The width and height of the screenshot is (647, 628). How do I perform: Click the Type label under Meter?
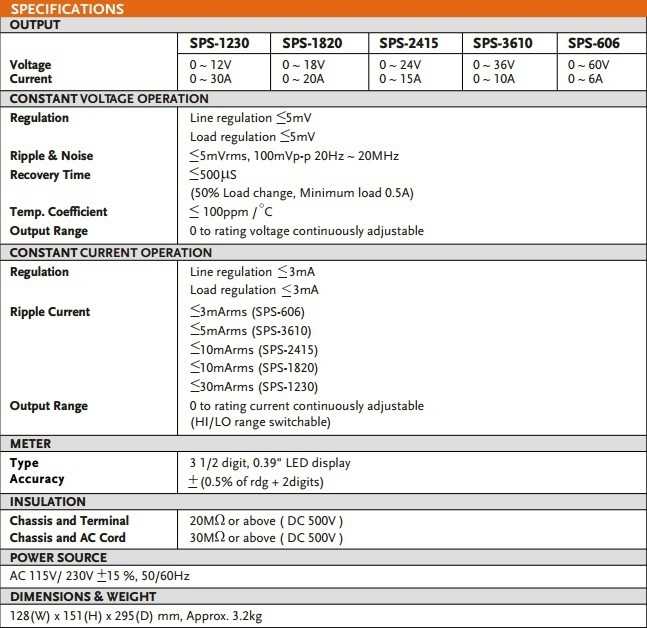point(24,463)
